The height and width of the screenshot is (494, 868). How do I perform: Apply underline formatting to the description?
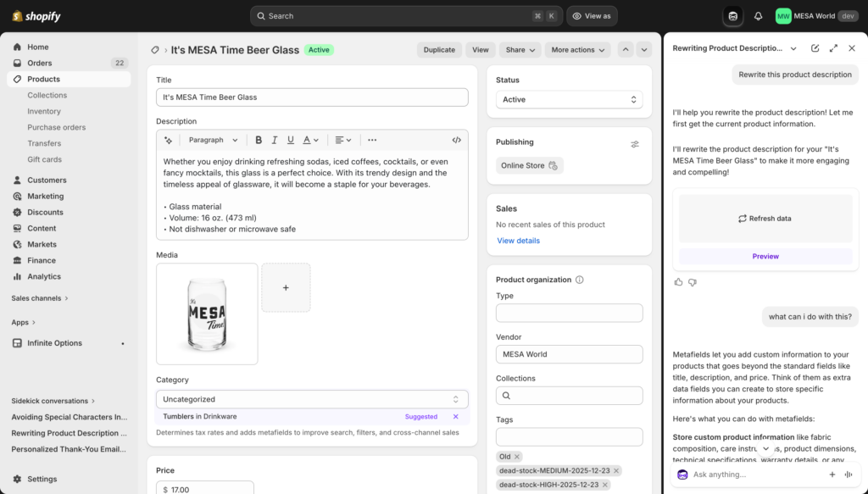click(x=289, y=140)
